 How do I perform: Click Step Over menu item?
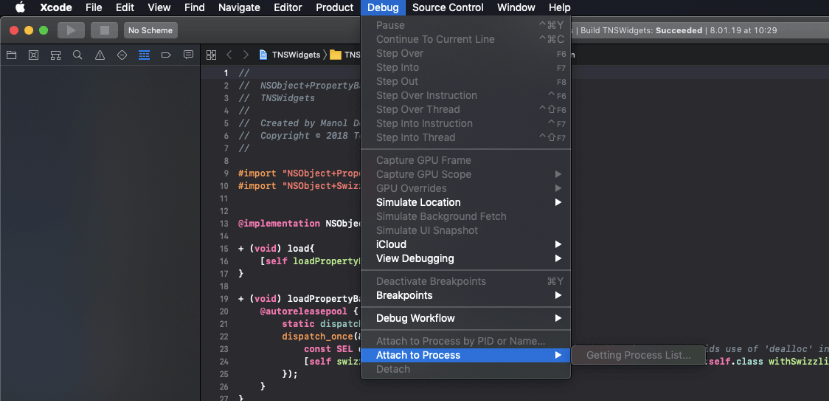coord(465,53)
